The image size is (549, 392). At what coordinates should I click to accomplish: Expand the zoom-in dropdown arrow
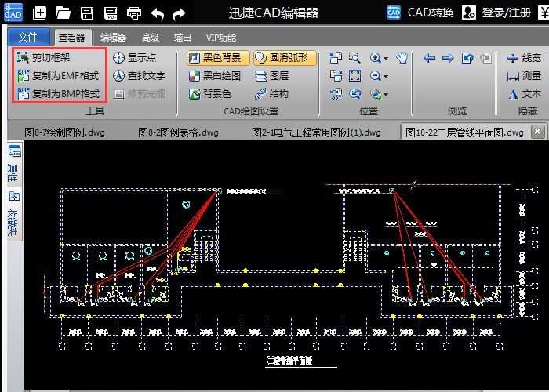386,58
